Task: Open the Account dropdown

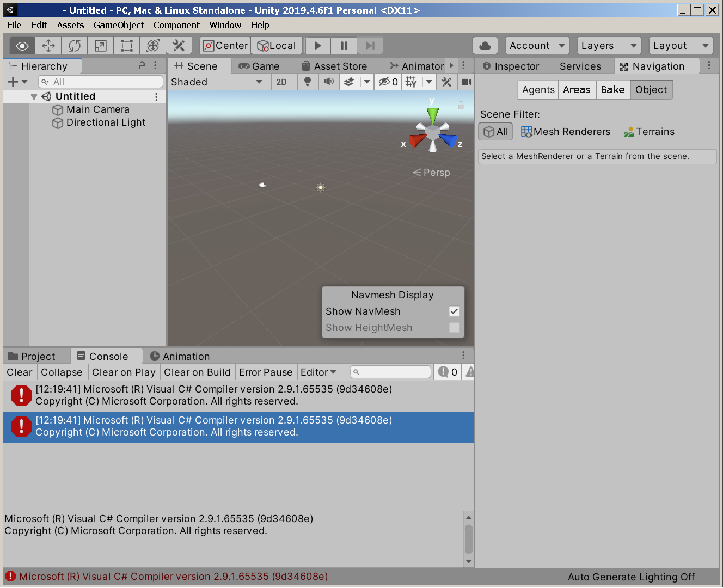Action: 537,46
